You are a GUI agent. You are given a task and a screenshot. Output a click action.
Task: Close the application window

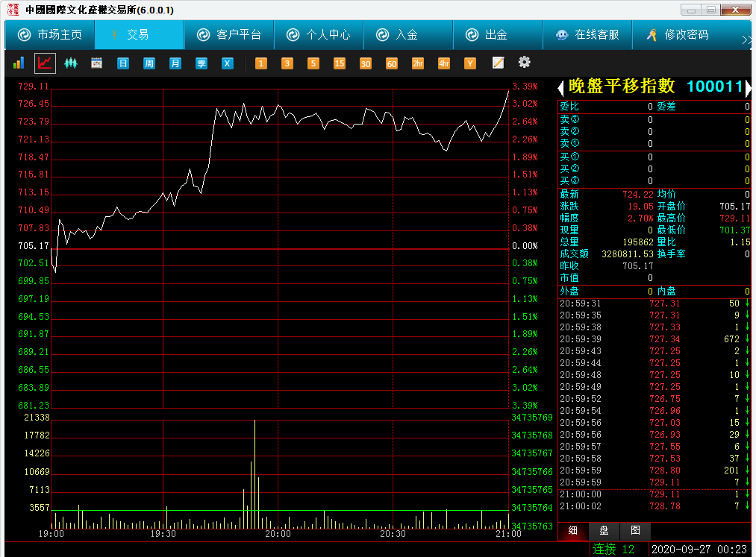(736, 10)
